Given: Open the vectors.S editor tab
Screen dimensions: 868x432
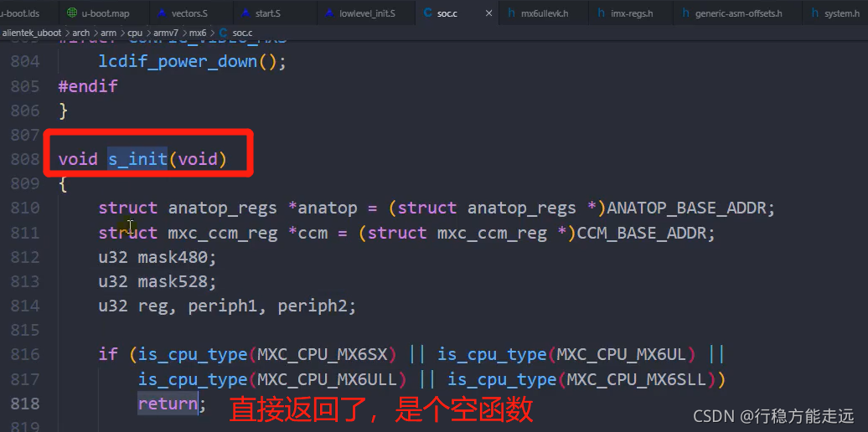Looking at the screenshot, I should coord(188,13).
